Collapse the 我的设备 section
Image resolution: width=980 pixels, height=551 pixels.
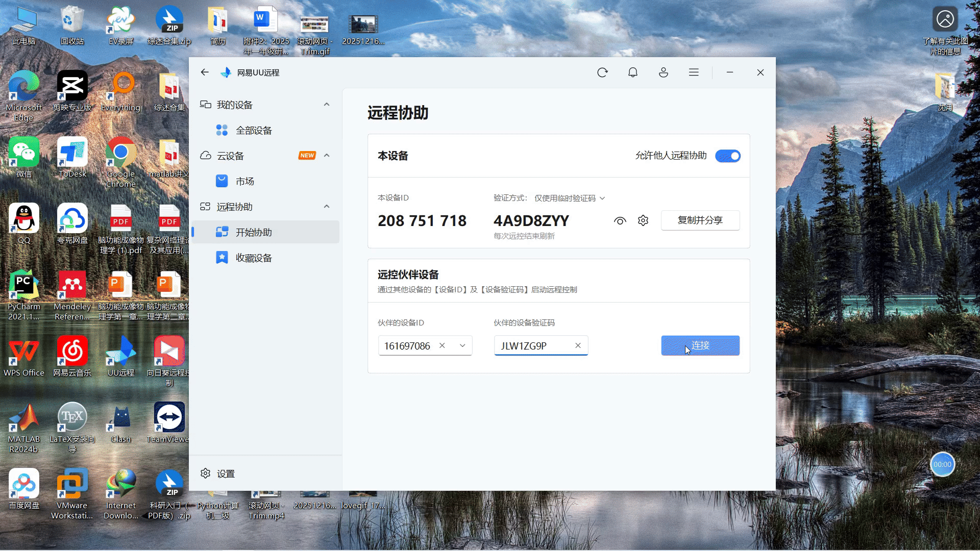(x=327, y=105)
